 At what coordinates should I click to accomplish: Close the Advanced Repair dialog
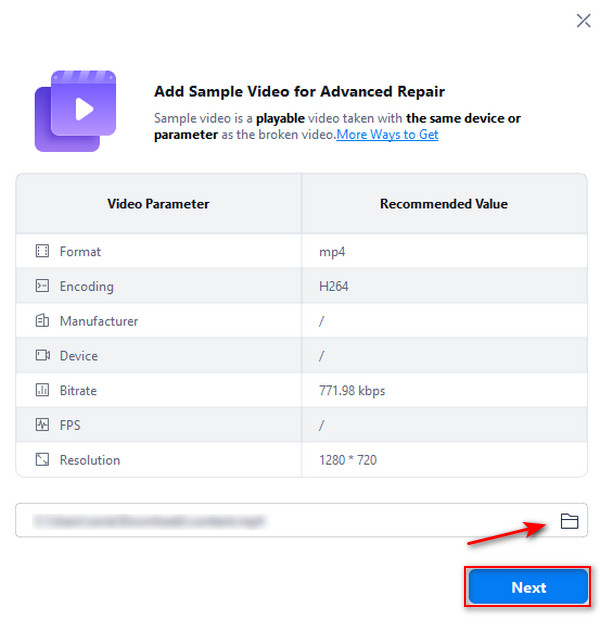point(583,21)
